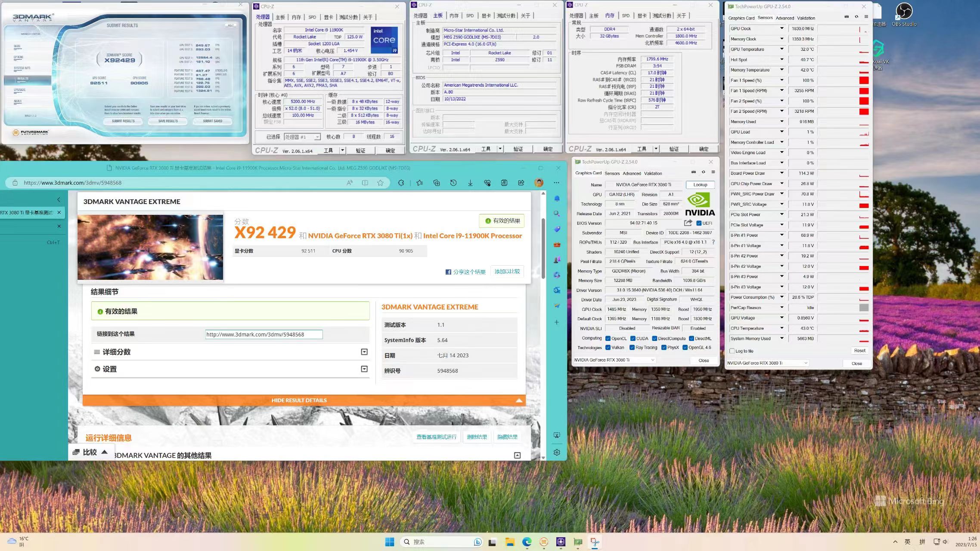Open split screen icon in address bar
The width and height of the screenshot is (980, 551).
coord(365,183)
